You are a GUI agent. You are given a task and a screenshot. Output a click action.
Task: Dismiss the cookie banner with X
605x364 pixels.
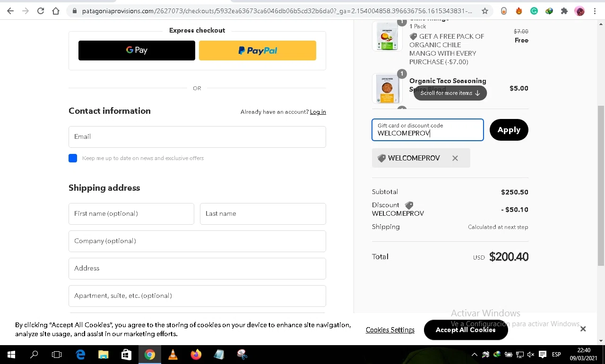coord(583,329)
